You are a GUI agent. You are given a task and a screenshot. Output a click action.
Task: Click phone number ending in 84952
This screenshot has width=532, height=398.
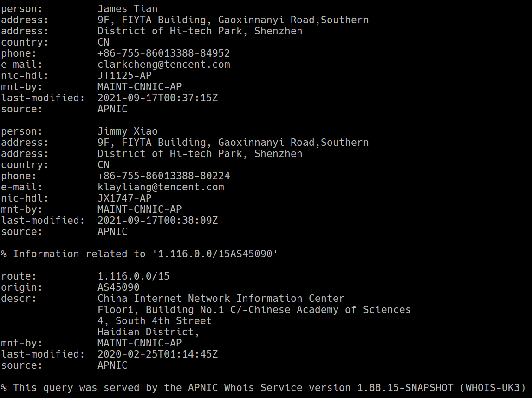tap(163, 53)
